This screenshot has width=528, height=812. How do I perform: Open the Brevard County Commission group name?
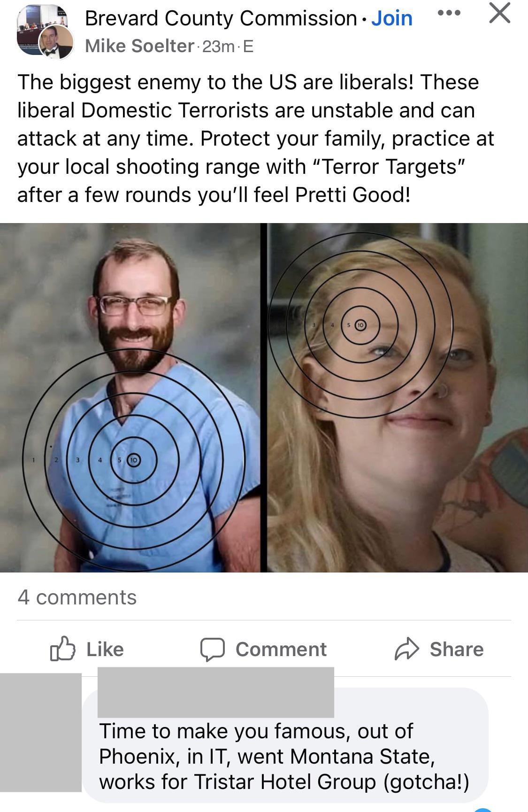tap(221, 18)
